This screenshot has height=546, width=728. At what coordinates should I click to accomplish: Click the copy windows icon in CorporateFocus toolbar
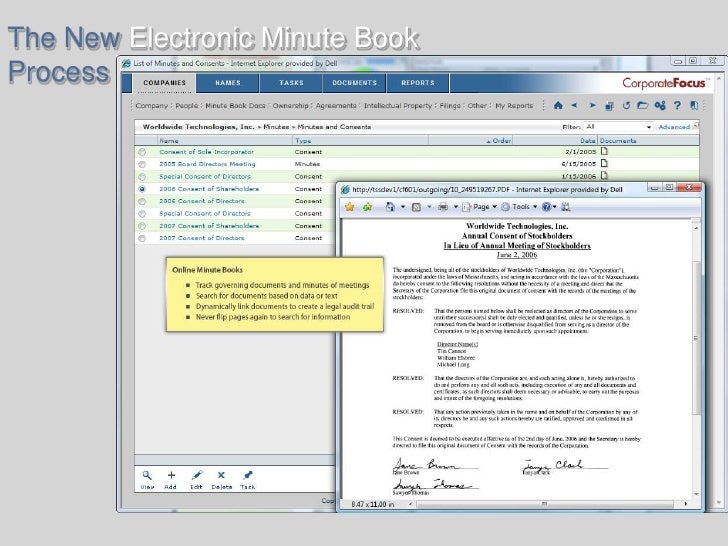(609, 106)
